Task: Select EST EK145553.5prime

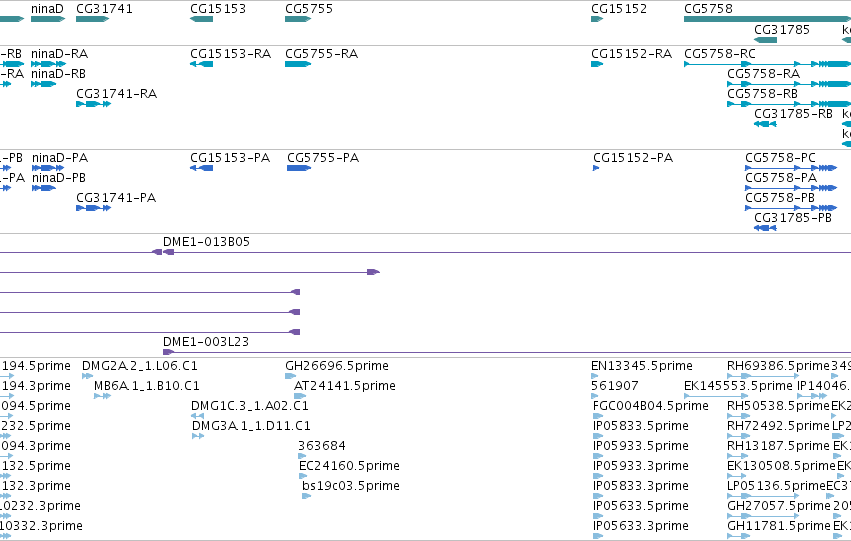Action: click(x=715, y=396)
